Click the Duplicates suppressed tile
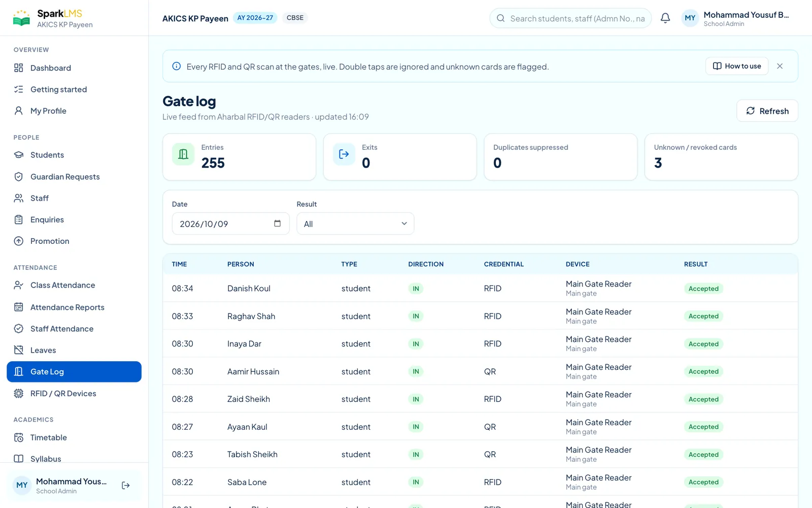Viewport: 812px width, 508px height. click(x=561, y=157)
